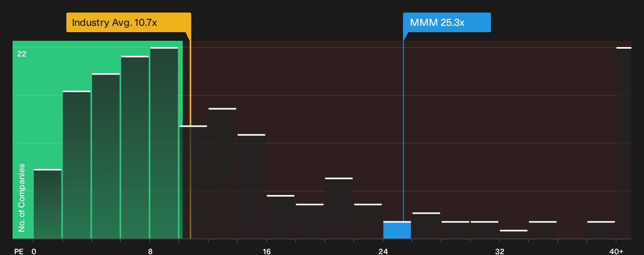
Task: Click the '0' x-axis tick label
Action: click(34, 251)
